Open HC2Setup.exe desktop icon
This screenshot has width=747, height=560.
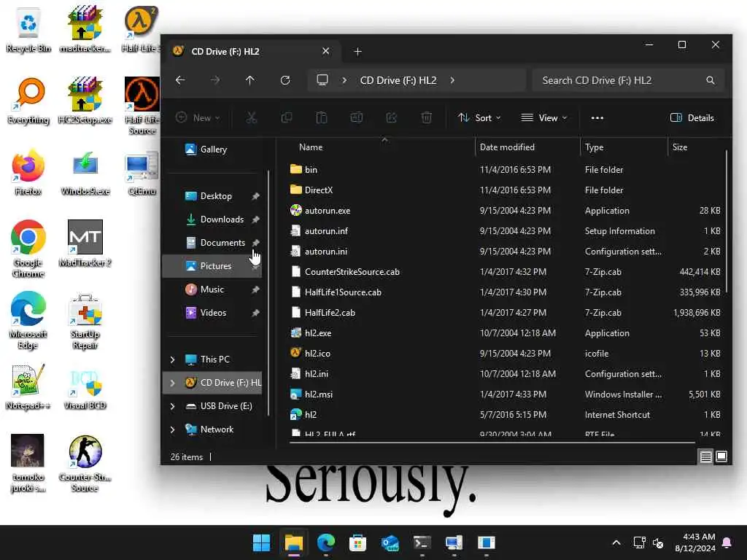click(x=85, y=101)
